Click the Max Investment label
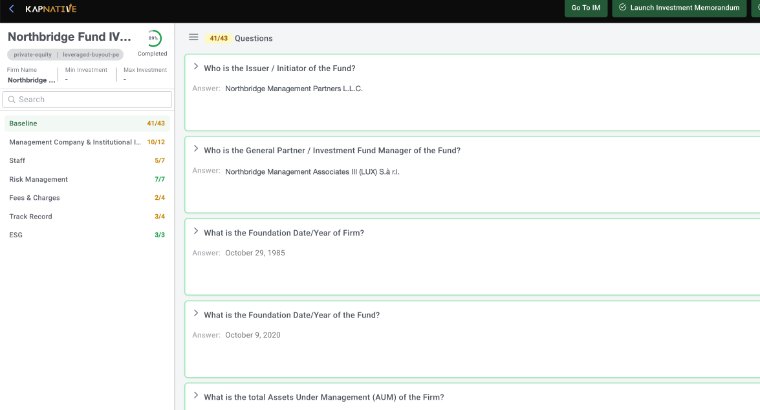The image size is (760, 410). (x=145, y=70)
